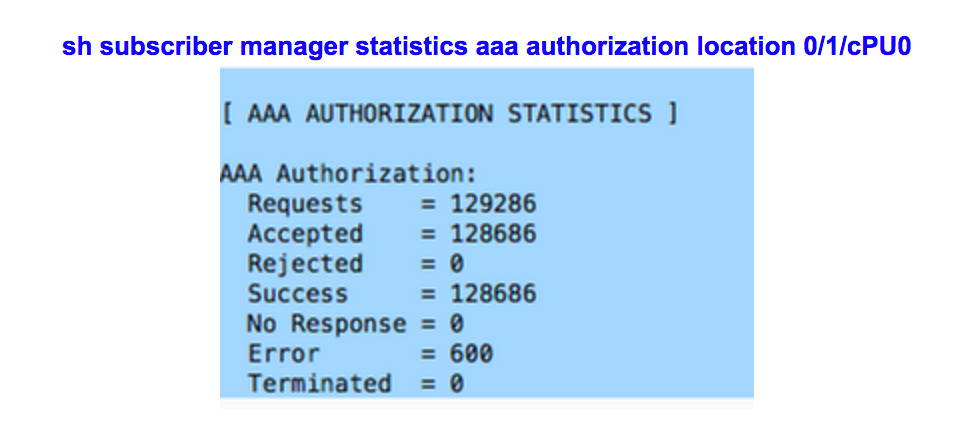
Task: Click the Error value 600
Action: tap(472, 353)
